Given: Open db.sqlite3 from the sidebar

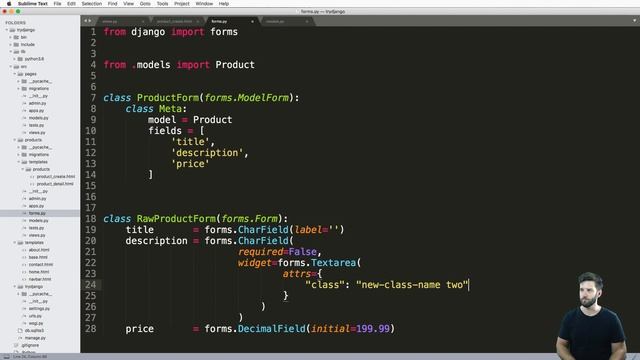Looking at the screenshot, I should [34, 331].
